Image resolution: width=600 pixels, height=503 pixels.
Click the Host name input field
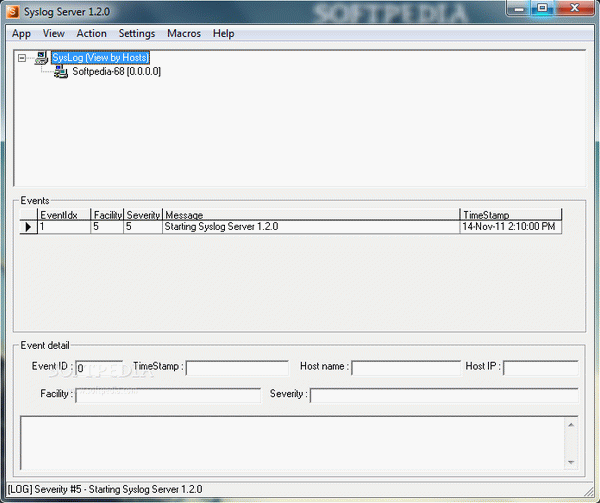pos(406,368)
